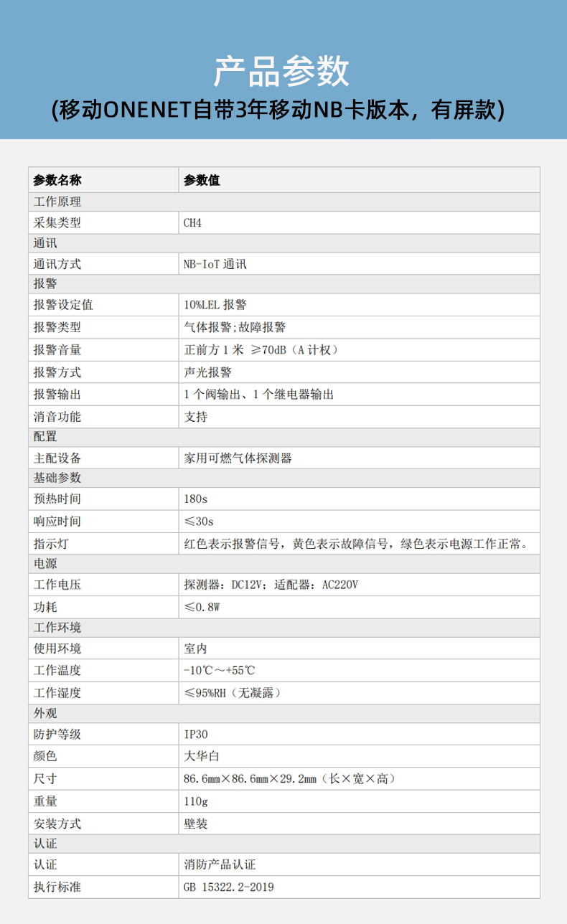
Task: Click the '工作湿度' label
Action: (57, 693)
